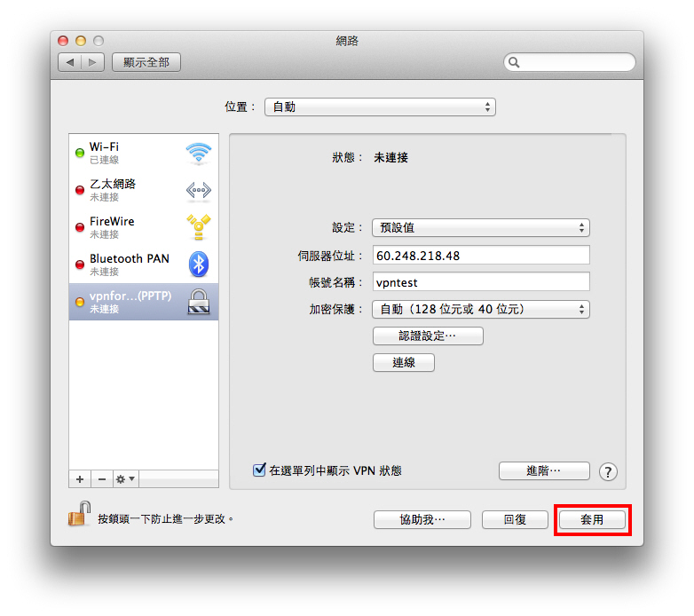Screen dimensions: 694x616
Task: Select the Bluetooth PAN service
Action: 144,265
